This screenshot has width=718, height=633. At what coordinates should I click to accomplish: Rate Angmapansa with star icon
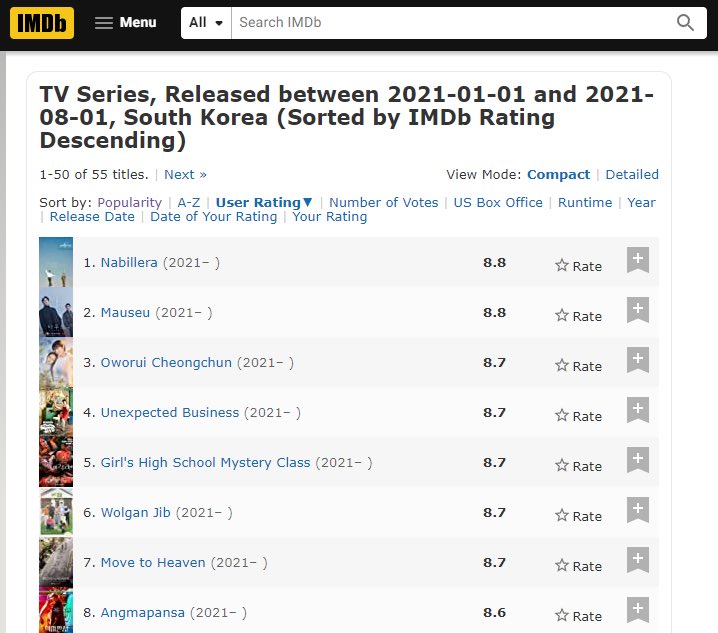(x=578, y=616)
